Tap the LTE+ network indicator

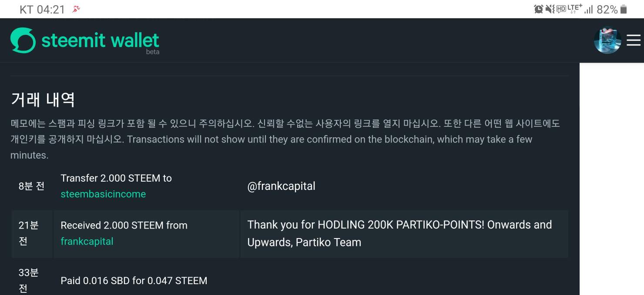(x=574, y=9)
